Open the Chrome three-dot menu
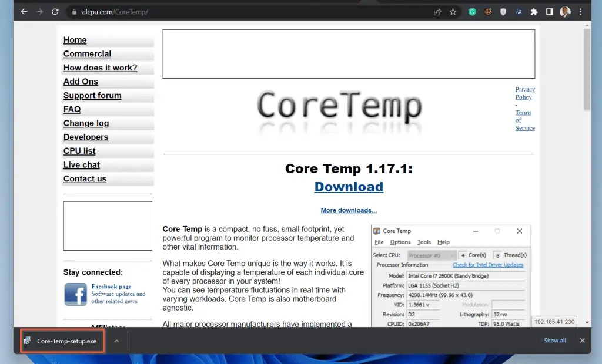Screen dimensions: 602x364 click(581, 12)
